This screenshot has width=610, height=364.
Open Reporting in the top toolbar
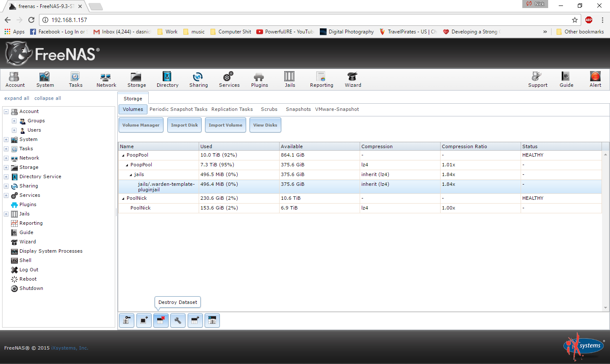click(322, 80)
